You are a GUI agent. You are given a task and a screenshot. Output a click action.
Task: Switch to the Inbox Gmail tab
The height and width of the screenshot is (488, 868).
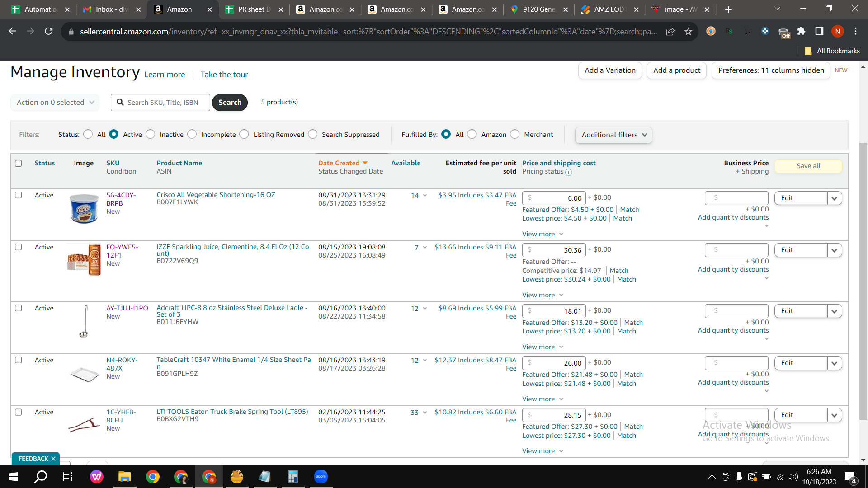click(x=111, y=9)
